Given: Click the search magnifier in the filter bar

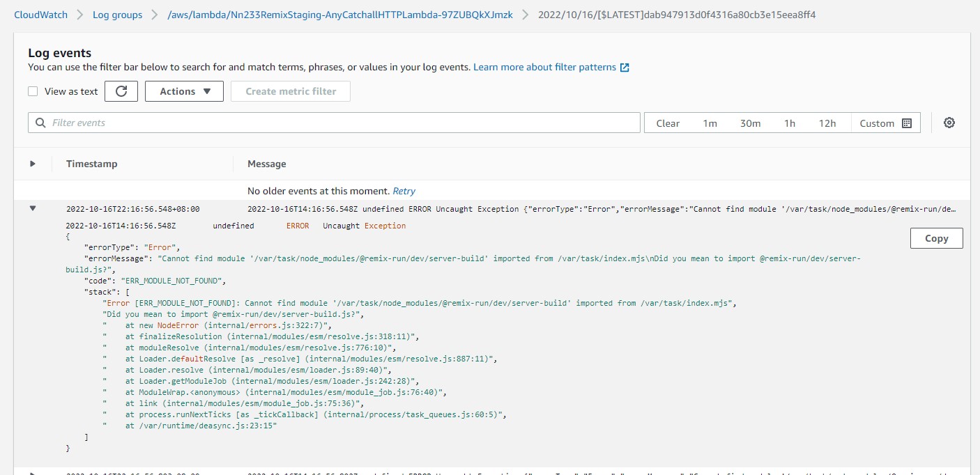Looking at the screenshot, I should coord(40,122).
